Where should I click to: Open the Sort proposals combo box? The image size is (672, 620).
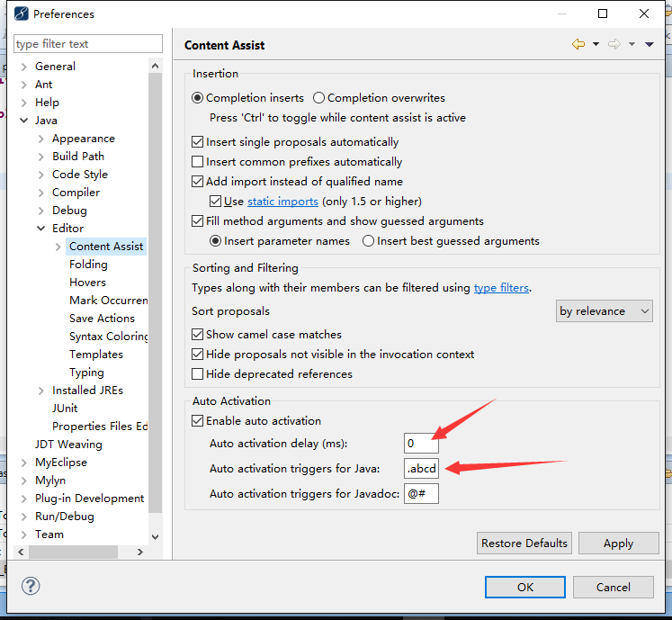[605, 311]
